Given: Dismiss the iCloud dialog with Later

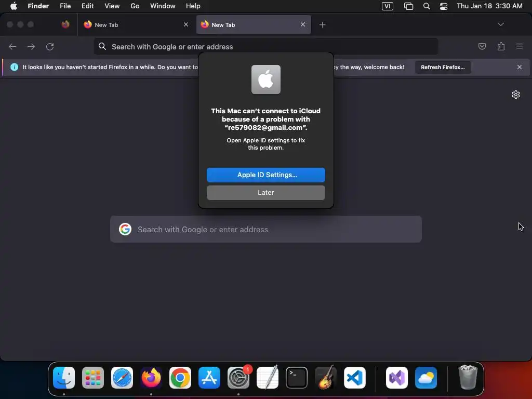Looking at the screenshot, I should tap(265, 192).
